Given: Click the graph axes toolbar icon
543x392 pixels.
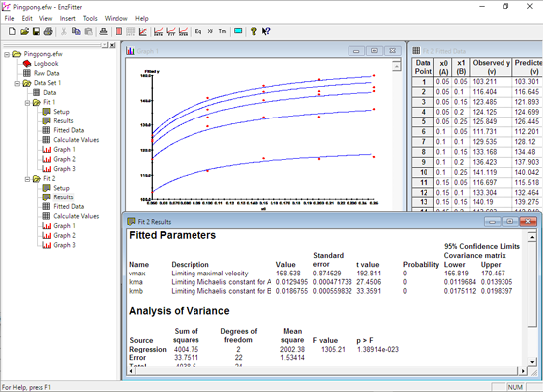Looking at the screenshot, I should coord(143,32).
